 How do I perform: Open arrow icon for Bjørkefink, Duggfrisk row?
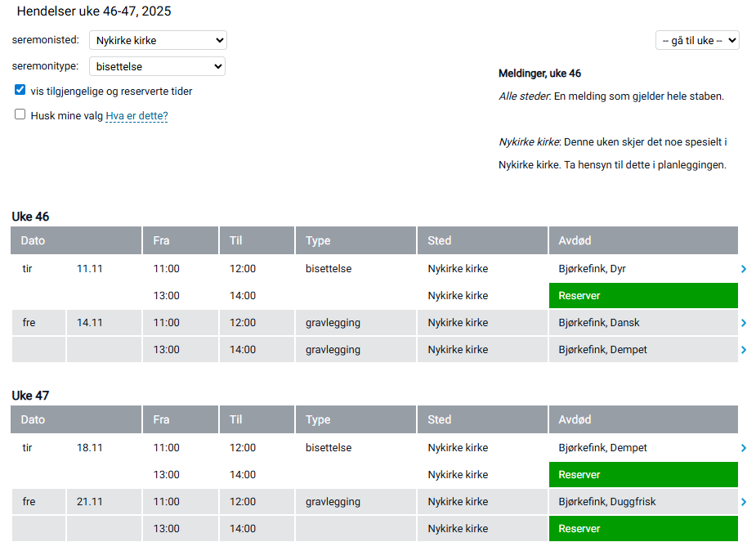pos(743,502)
